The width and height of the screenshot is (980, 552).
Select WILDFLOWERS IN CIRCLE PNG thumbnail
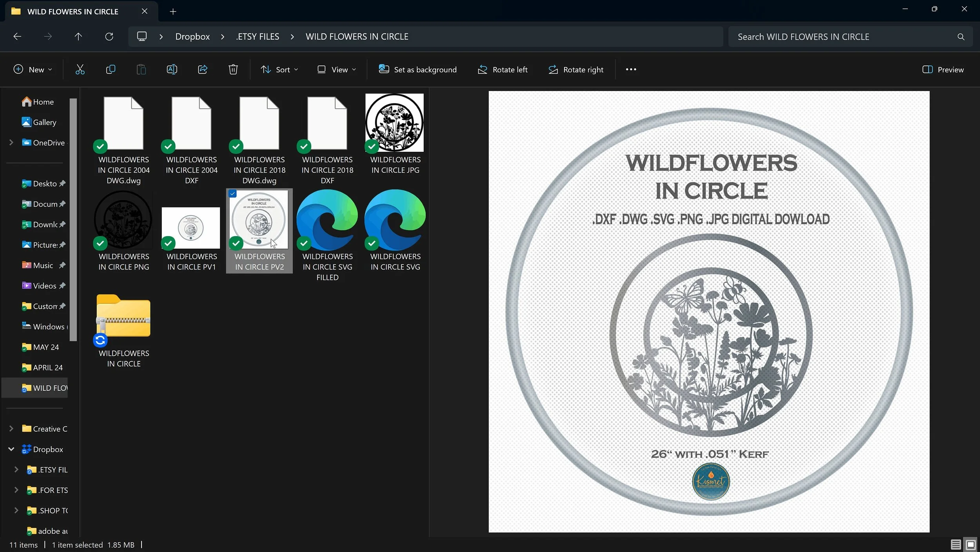pos(124,231)
